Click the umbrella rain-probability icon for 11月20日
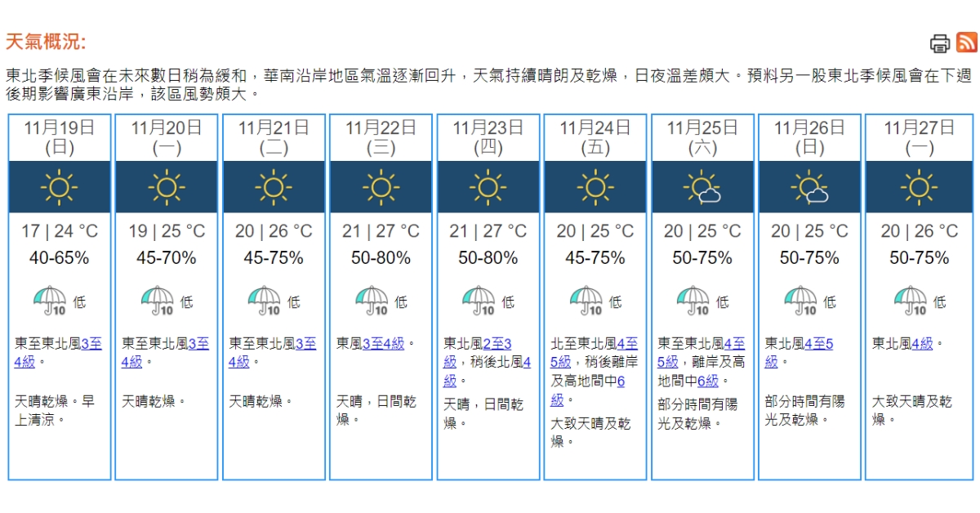 157,300
